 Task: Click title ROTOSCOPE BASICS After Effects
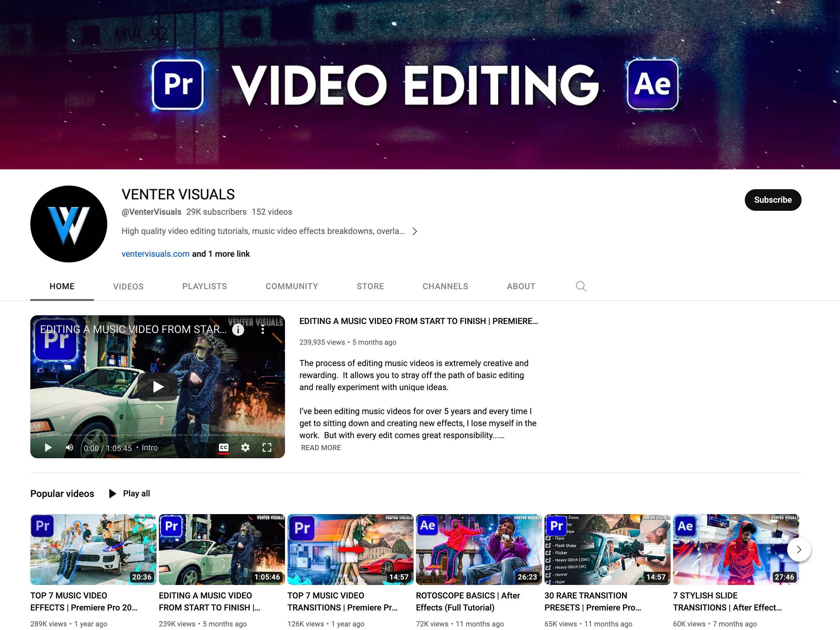click(x=468, y=601)
